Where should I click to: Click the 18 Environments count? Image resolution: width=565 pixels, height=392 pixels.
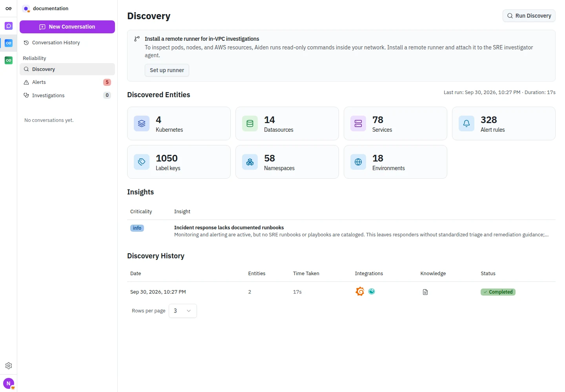click(378, 158)
